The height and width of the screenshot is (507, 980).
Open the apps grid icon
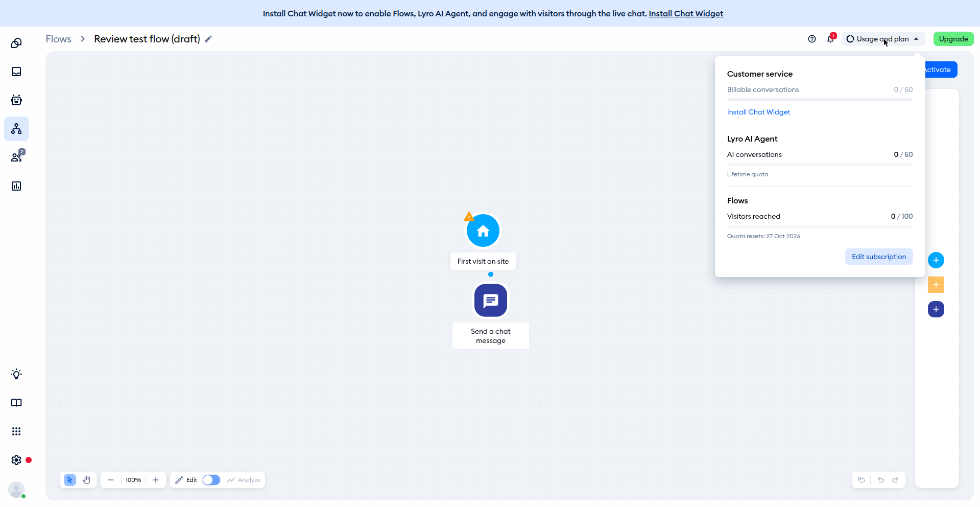pos(16,431)
